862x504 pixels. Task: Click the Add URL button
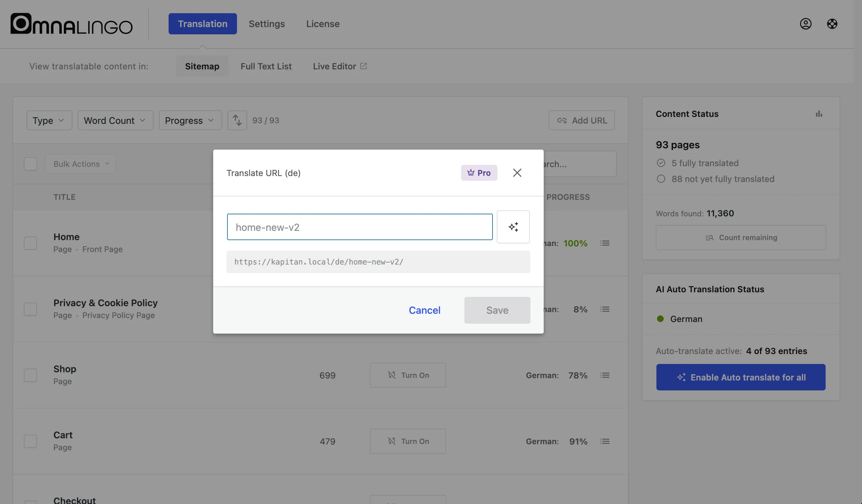pyautogui.click(x=581, y=120)
